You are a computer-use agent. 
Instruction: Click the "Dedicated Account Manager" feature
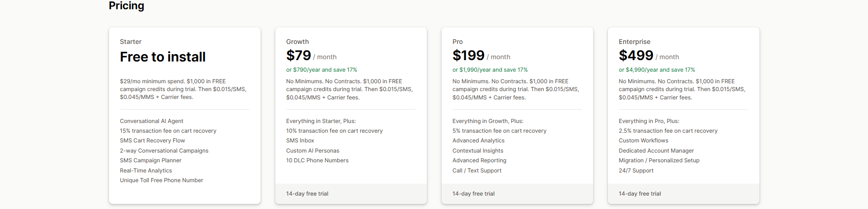click(x=656, y=151)
